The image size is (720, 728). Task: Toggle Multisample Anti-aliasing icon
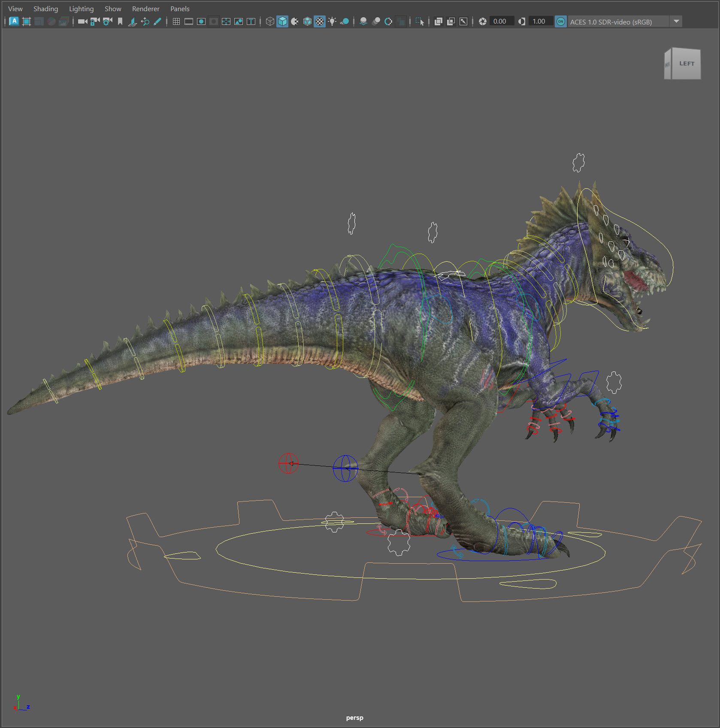(x=388, y=21)
